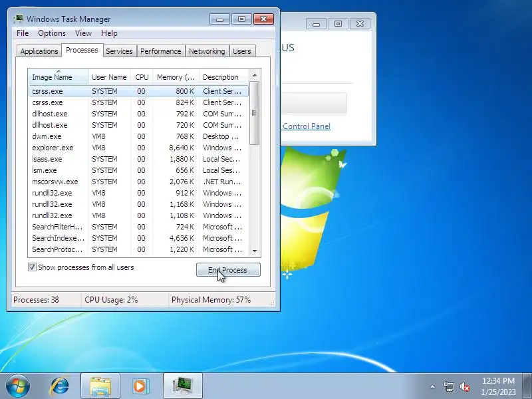Open Windows Explorer folder icon in taskbar
The height and width of the screenshot is (399, 532).
pos(100,386)
